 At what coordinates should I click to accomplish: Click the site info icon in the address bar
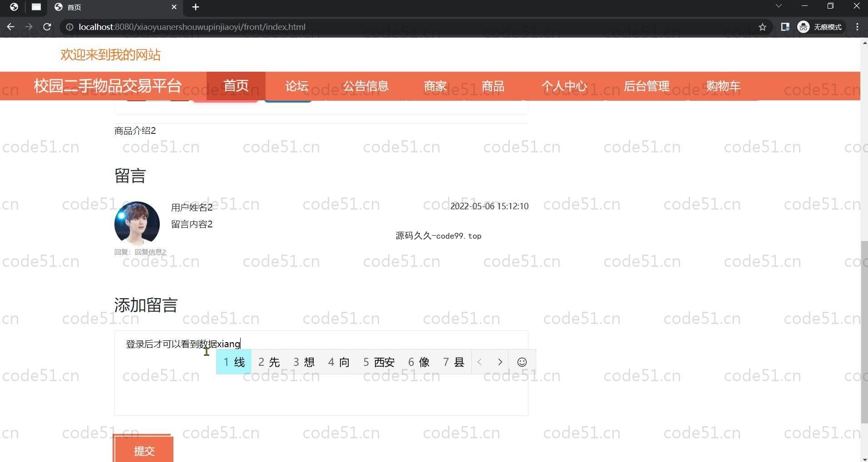point(69,27)
